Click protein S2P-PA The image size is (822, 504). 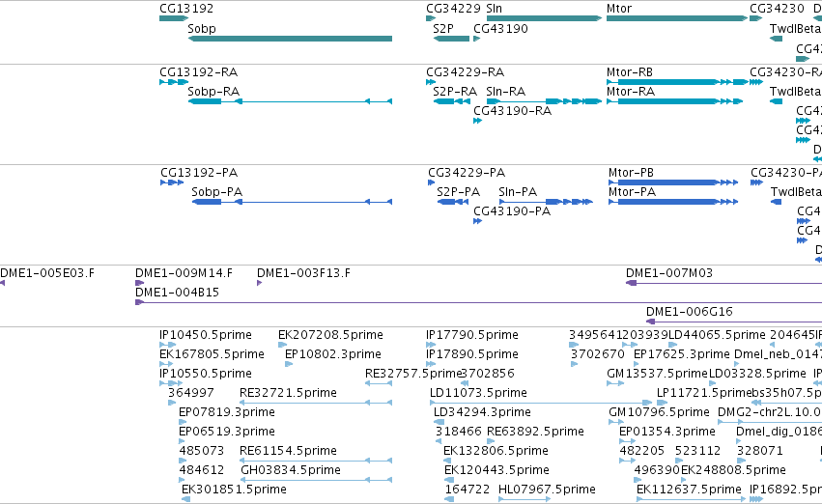[458, 192]
